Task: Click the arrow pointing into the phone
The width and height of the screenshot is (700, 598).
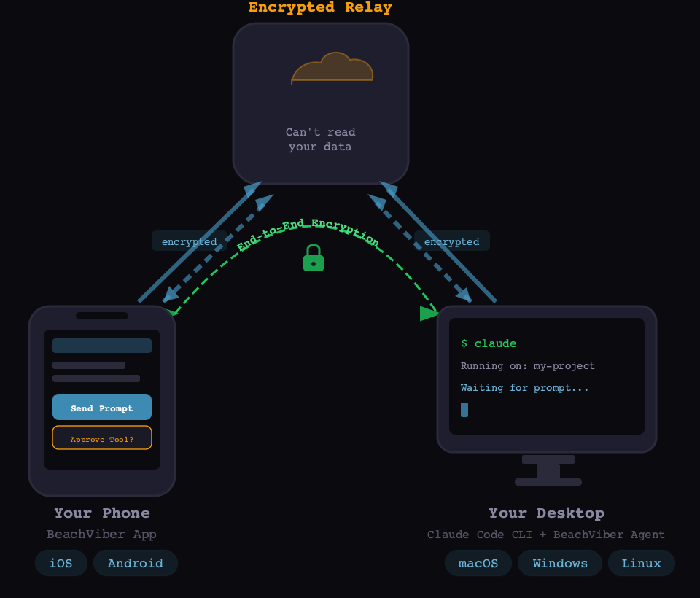Action: click(169, 295)
